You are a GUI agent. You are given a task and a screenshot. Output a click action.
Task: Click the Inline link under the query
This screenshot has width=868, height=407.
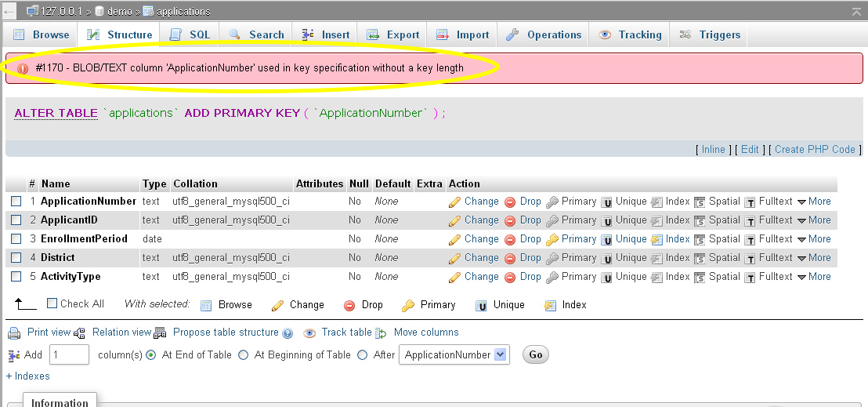tap(713, 149)
